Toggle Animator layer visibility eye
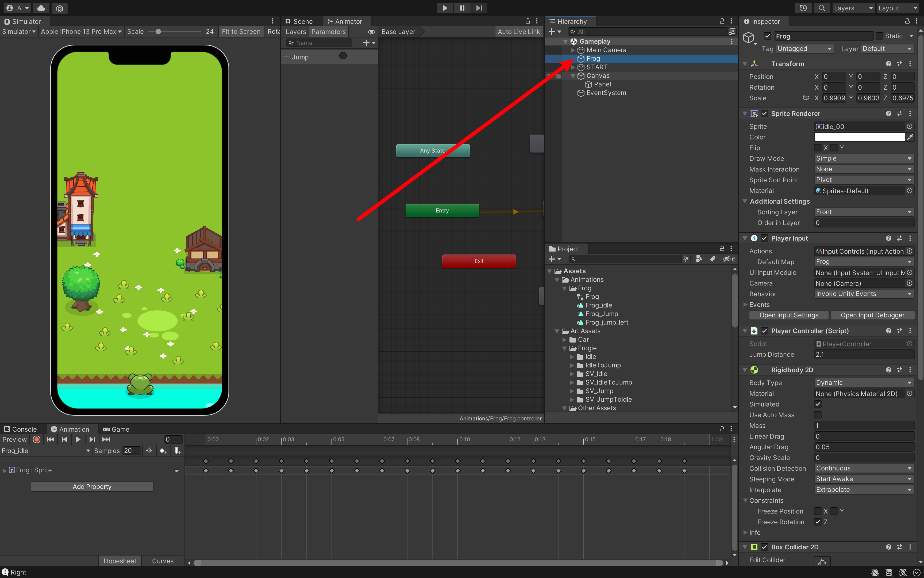 (x=371, y=32)
